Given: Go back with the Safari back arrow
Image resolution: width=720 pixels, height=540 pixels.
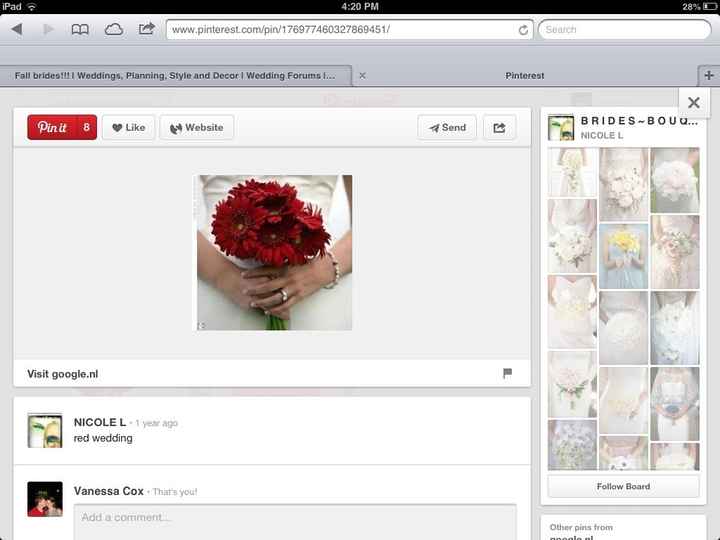Looking at the screenshot, I should click(x=17, y=29).
